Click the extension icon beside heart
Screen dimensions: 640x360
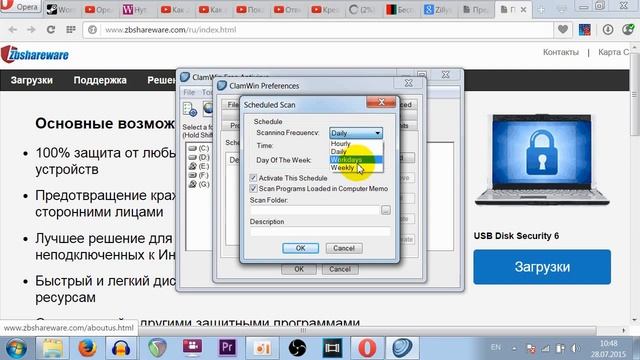coord(585,30)
